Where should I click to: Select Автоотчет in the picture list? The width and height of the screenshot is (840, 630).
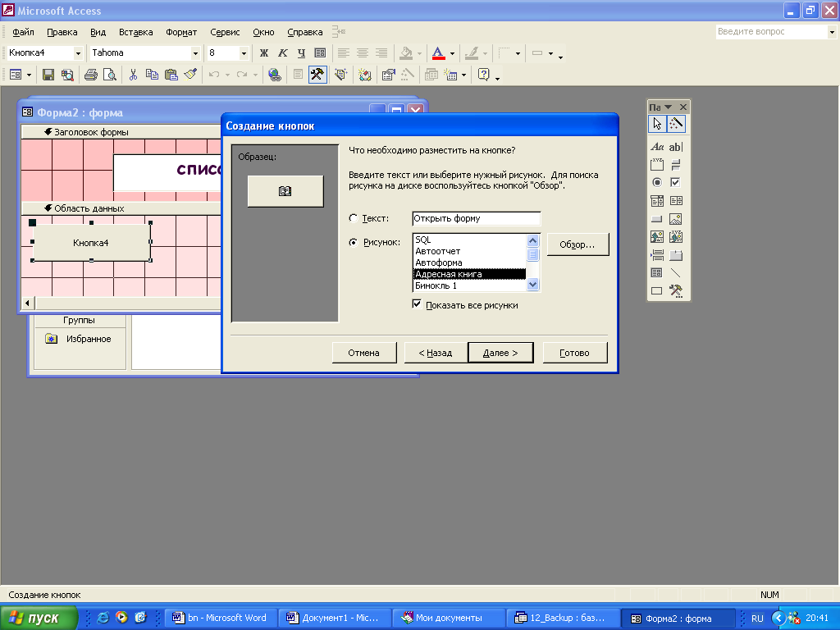pos(470,251)
